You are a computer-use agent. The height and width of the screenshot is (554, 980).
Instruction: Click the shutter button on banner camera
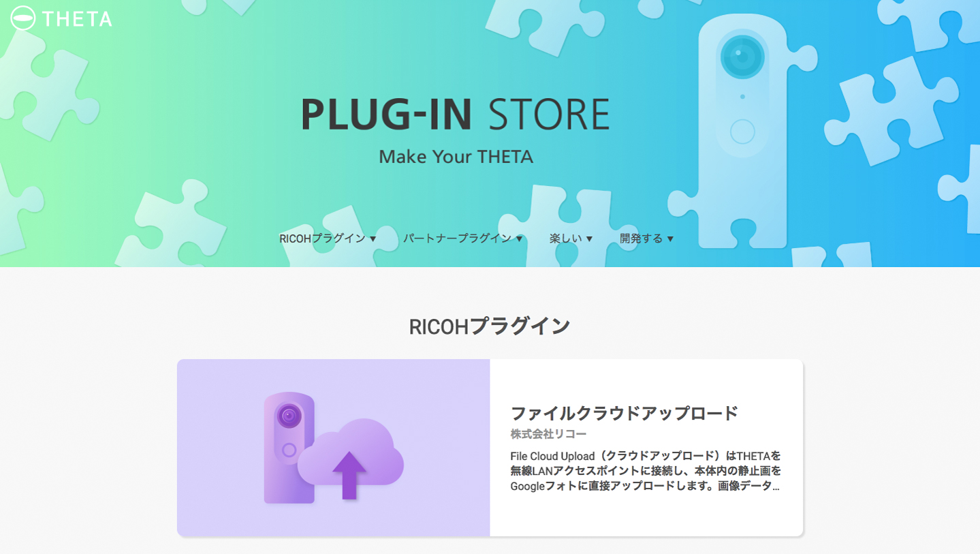(742, 132)
